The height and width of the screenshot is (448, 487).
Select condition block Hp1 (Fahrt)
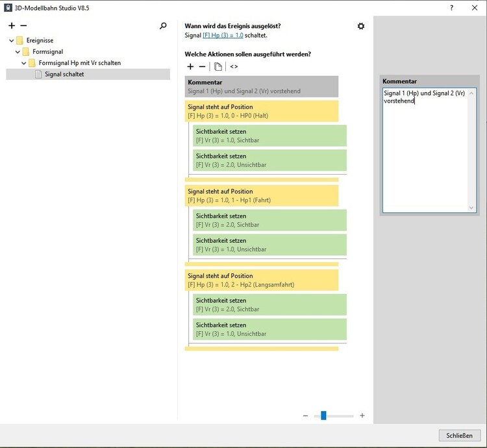[x=262, y=195]
